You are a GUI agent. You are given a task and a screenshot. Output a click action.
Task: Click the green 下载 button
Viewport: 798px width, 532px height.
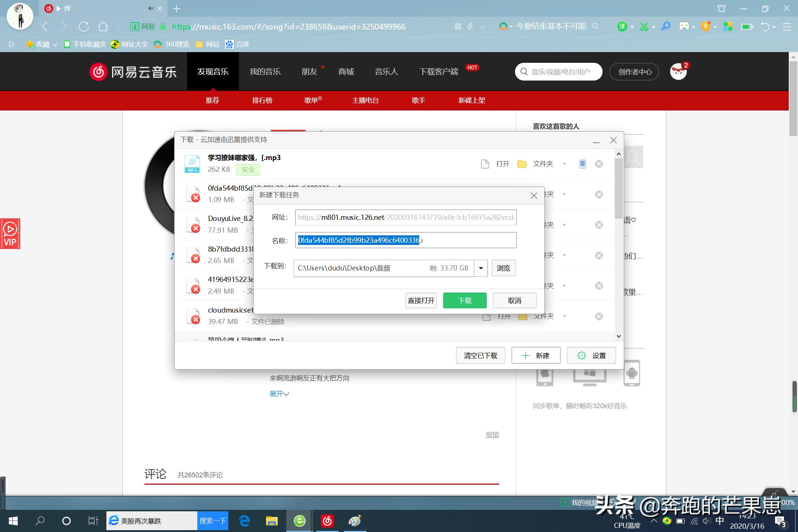tap(464, 300)
